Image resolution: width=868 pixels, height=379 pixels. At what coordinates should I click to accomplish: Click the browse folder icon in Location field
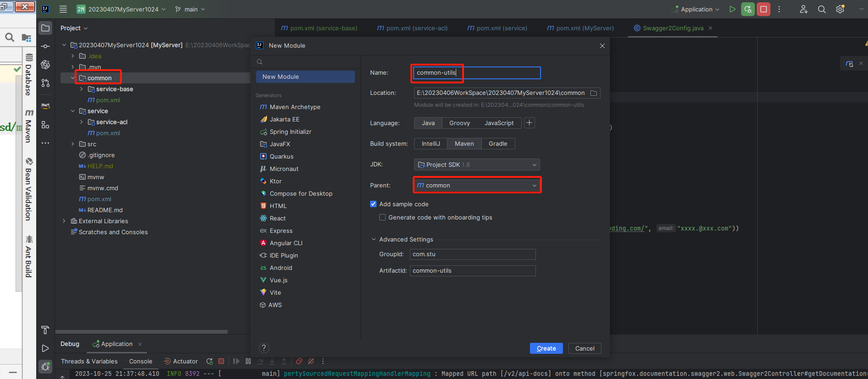tap(594, 93)
